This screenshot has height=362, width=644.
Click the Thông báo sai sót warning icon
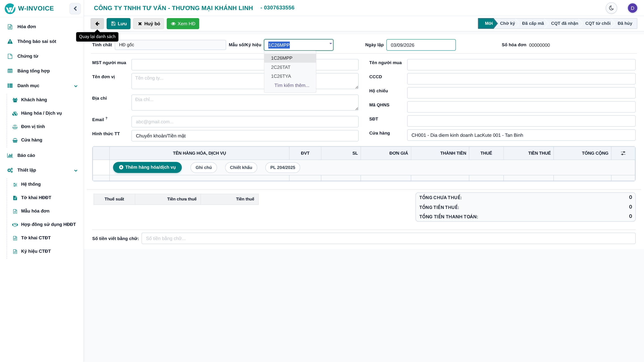(x=10, y=42)
